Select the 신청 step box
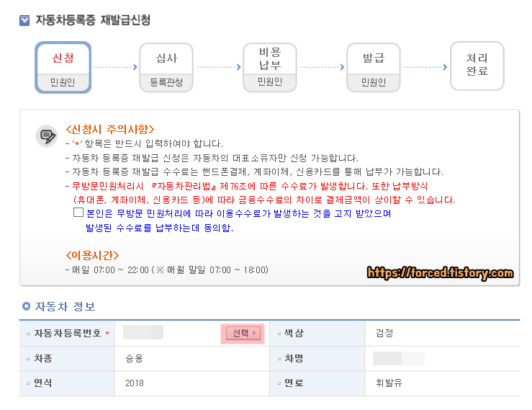 point(63,67)
